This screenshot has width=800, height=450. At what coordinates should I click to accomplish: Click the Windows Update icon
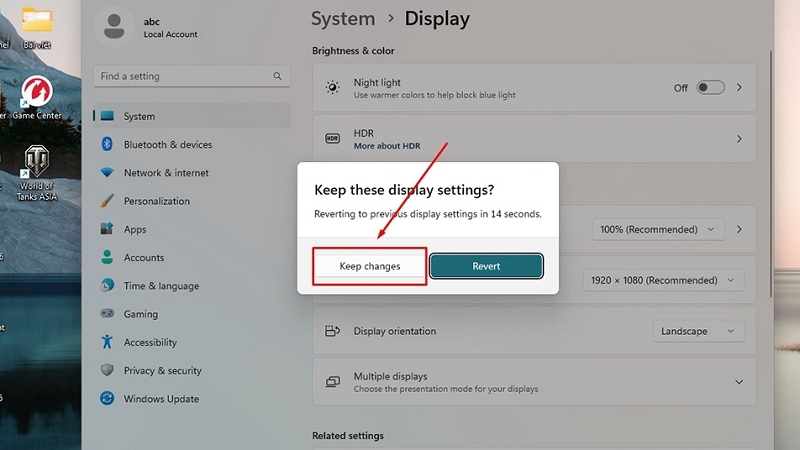tap(107, 398)
